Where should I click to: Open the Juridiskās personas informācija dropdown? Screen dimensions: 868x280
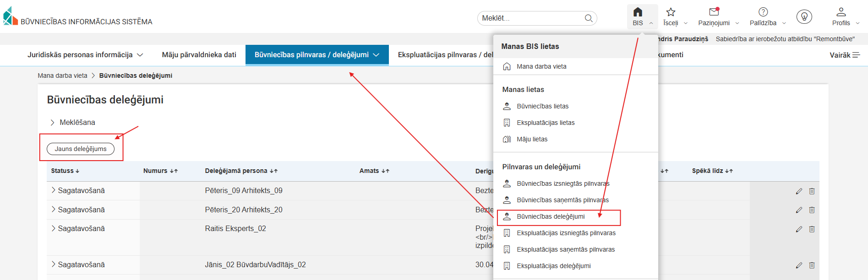85,55
